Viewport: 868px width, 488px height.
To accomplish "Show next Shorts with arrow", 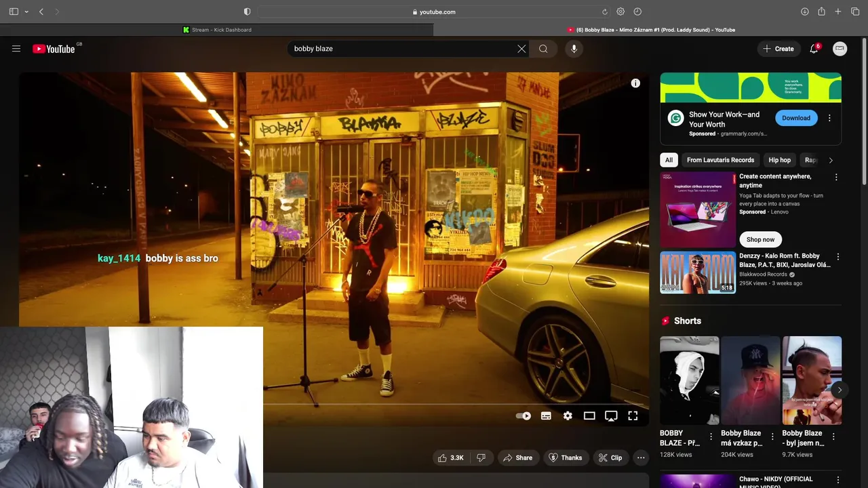I will point(840,390).
